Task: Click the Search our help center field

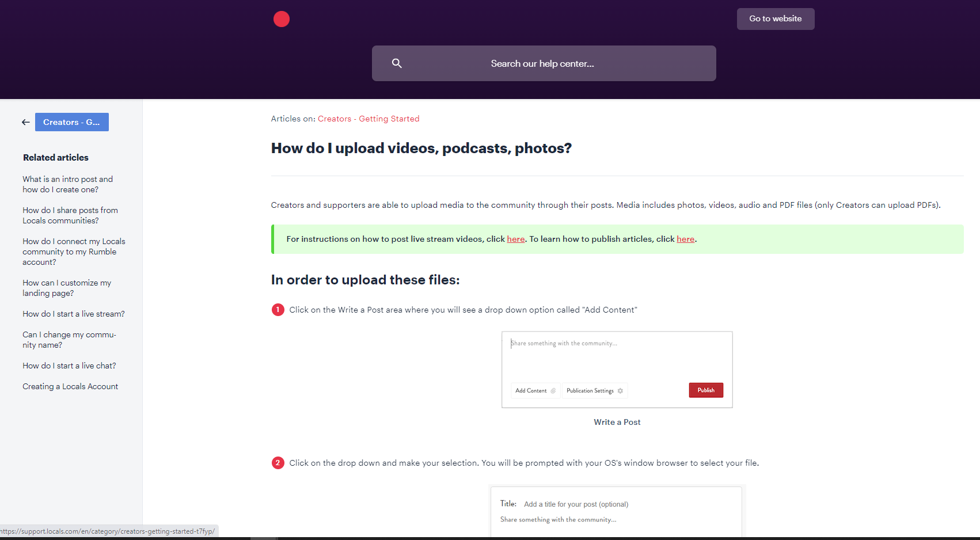Action: click(x=544, y=63)
